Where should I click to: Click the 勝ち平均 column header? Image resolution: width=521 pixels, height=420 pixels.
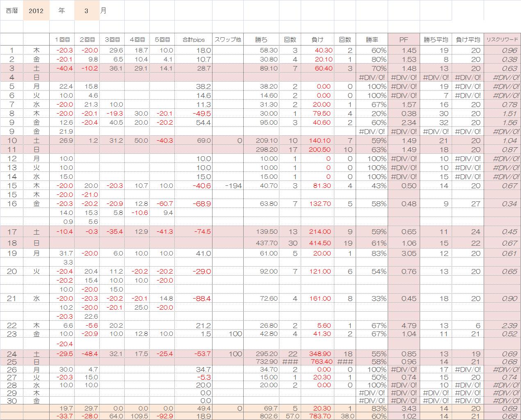click(436, 40)
